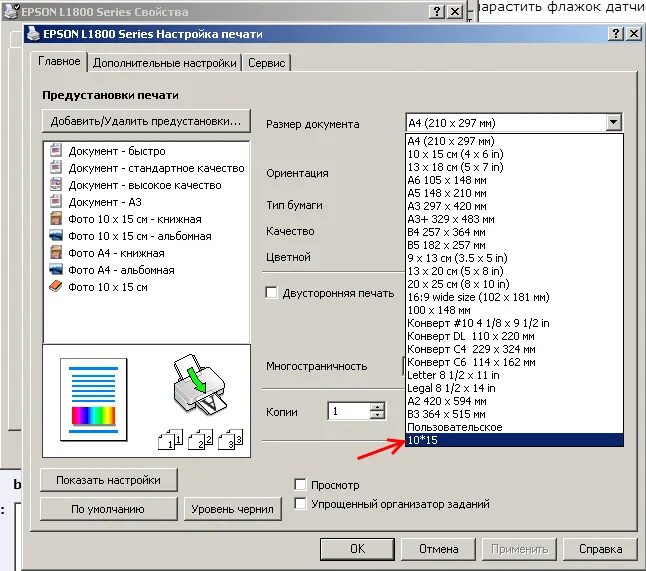Click the icon for Фото А4 - книжная

[x=56, y=253]
